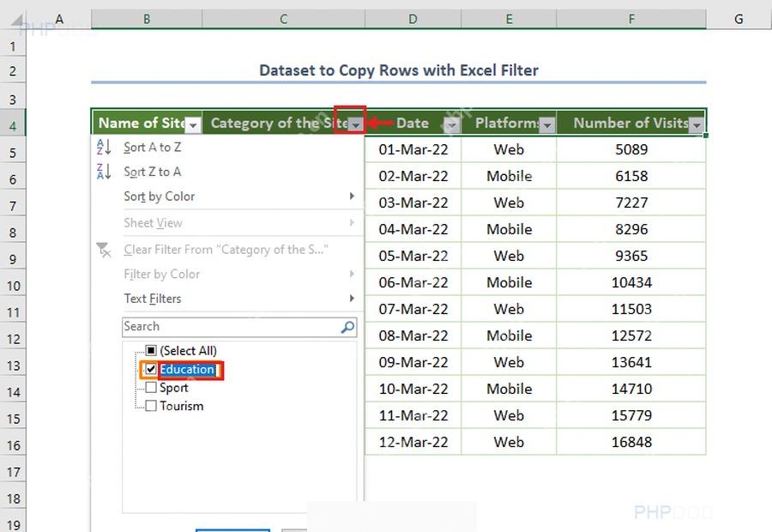Viewport: 772px width, 532px height.
Task: Click the Clear Filter funnel icon
Action: (x=104, y=250)
